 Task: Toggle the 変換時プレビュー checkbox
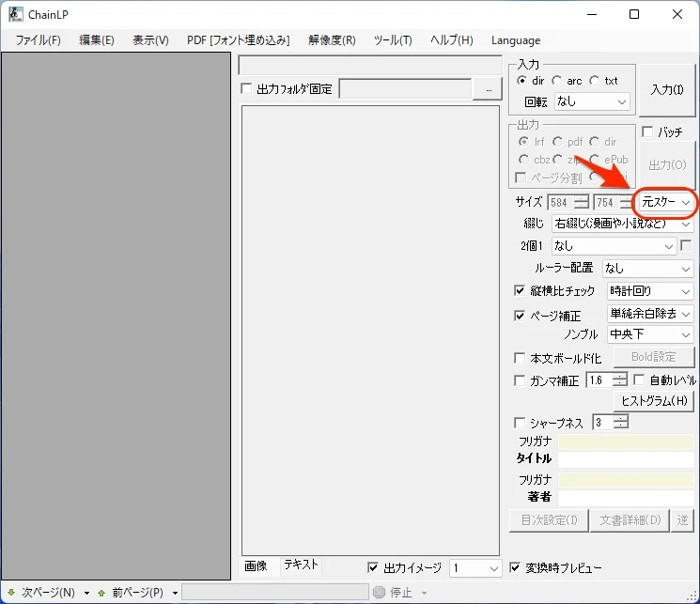tap(515, 567)
